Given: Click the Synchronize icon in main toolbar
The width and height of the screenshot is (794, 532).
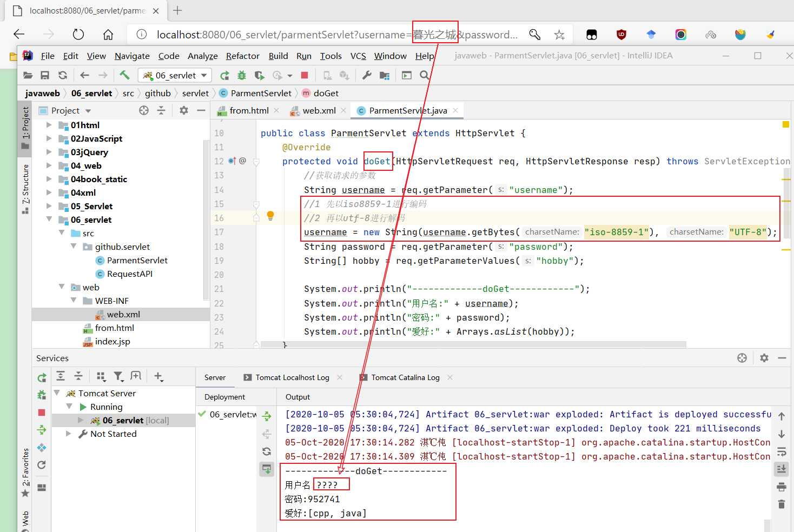Looking at the screenshot, I should [x=63, y=75].
